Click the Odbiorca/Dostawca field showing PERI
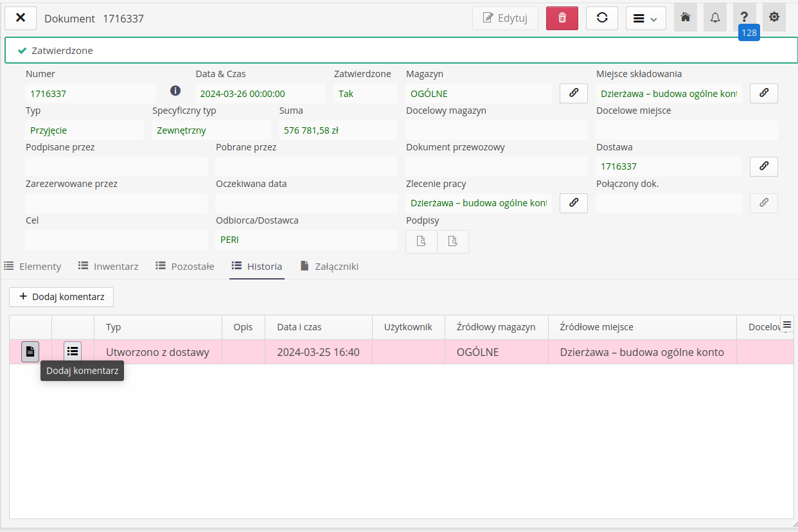798x532 pixels. [x=306, y=240]
